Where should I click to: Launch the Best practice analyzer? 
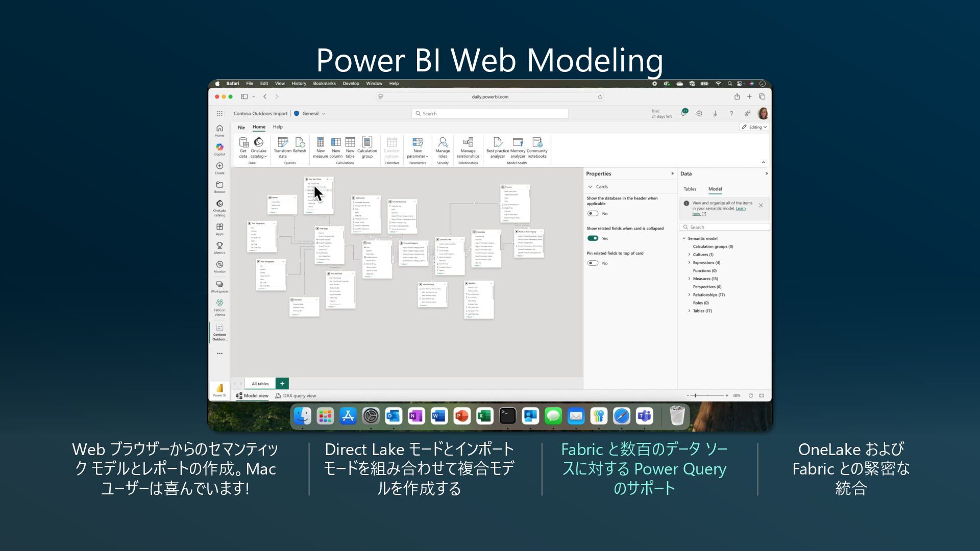[x=498, y=143]
